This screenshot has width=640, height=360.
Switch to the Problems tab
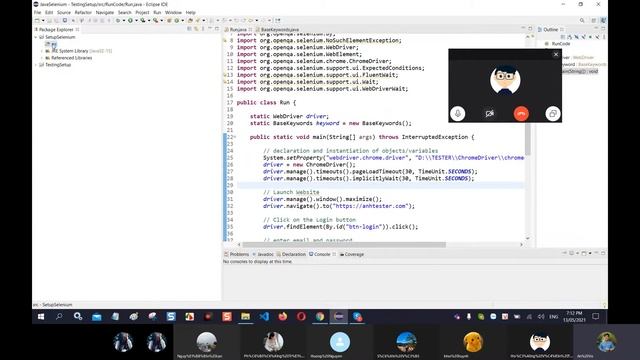click(236, 254)
